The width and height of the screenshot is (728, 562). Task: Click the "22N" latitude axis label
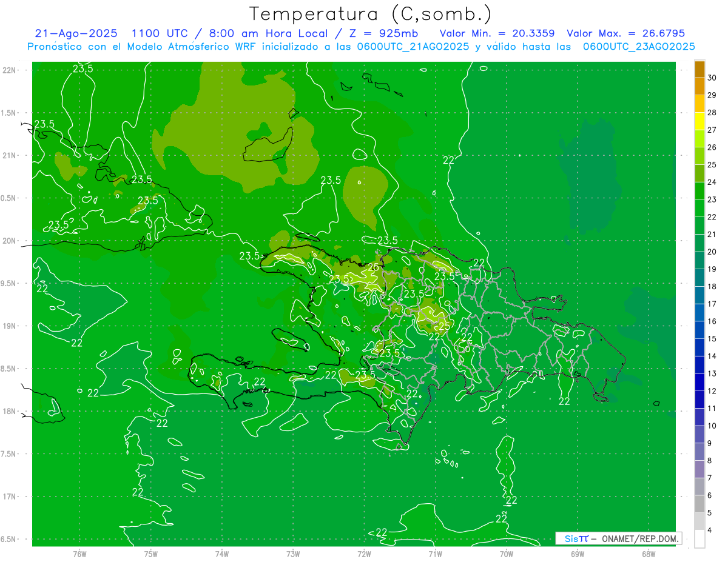8,70
